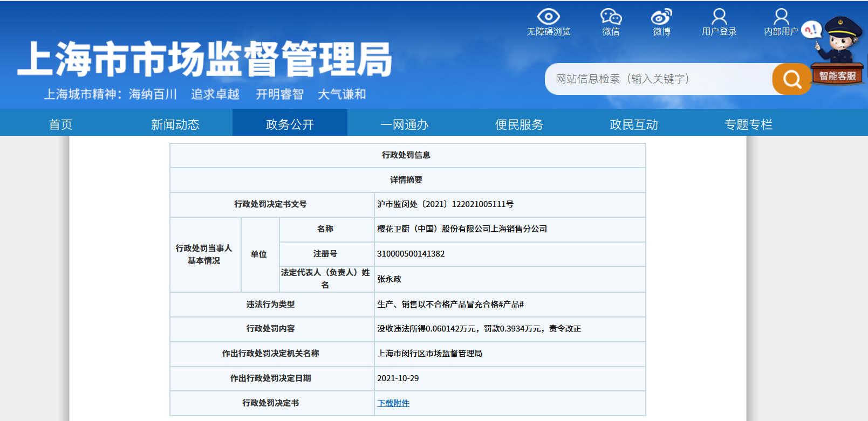Click the 详情摘要 table heading
Screen dimensions: 868x421
click(x=406, y=180)
